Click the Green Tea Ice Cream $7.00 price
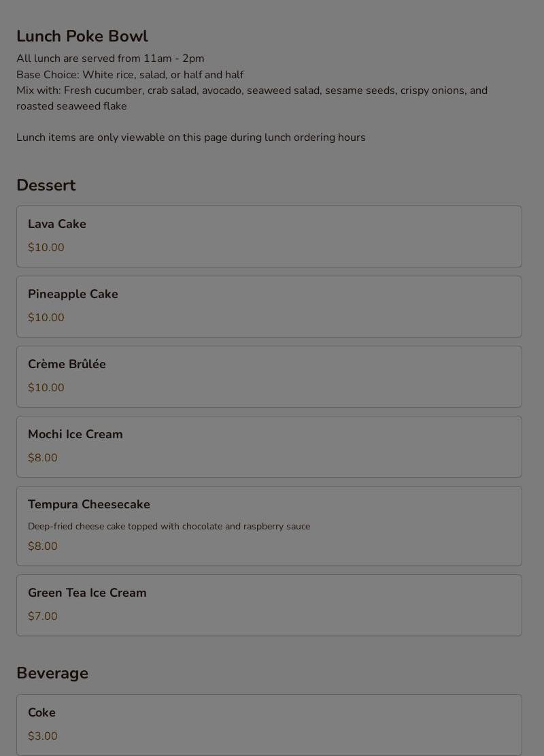The image size is (544, 756). point(42,617)
